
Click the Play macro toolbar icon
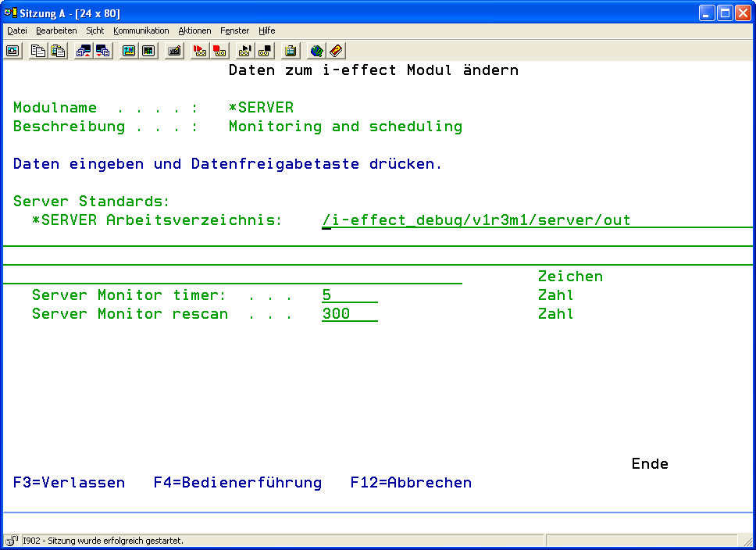(x=245, y=51)
